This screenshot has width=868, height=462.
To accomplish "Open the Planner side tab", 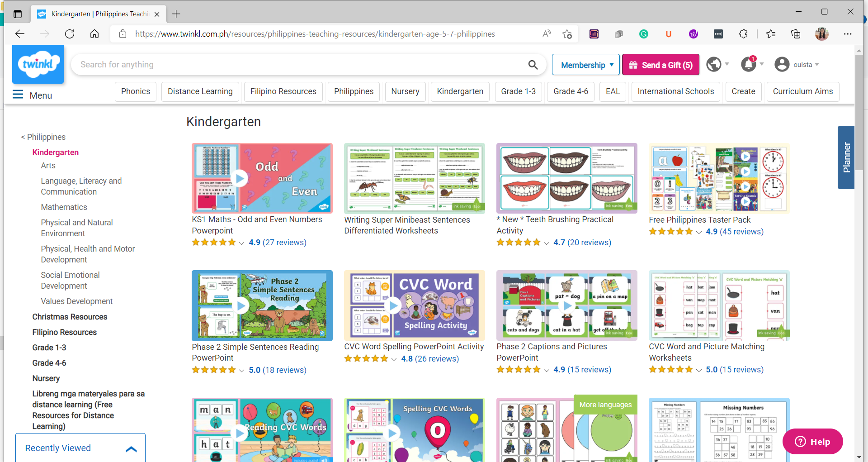I will point(846,157).
